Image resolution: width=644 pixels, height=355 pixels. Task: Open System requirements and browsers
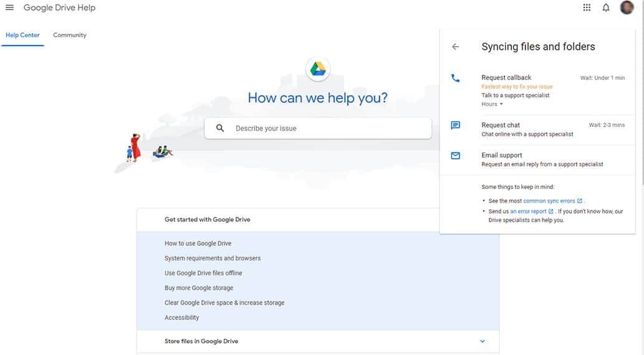tap(213, 258)
